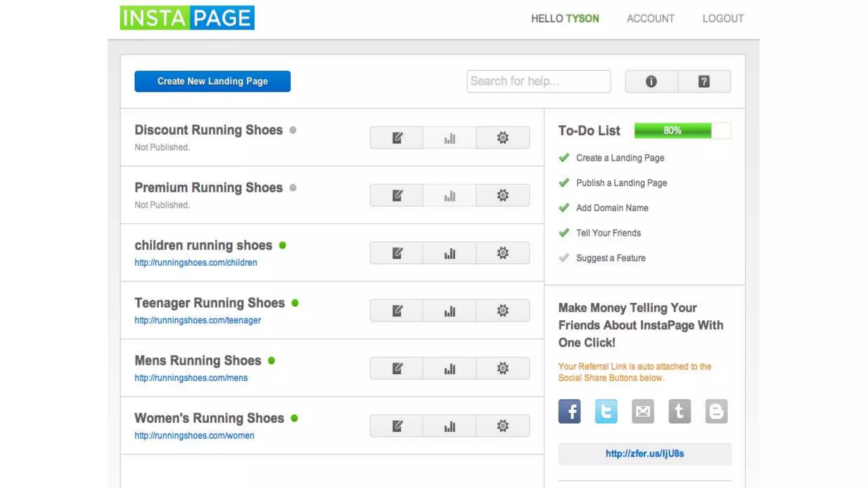Click LOGOUT in the top navigation

pos(723,19)
